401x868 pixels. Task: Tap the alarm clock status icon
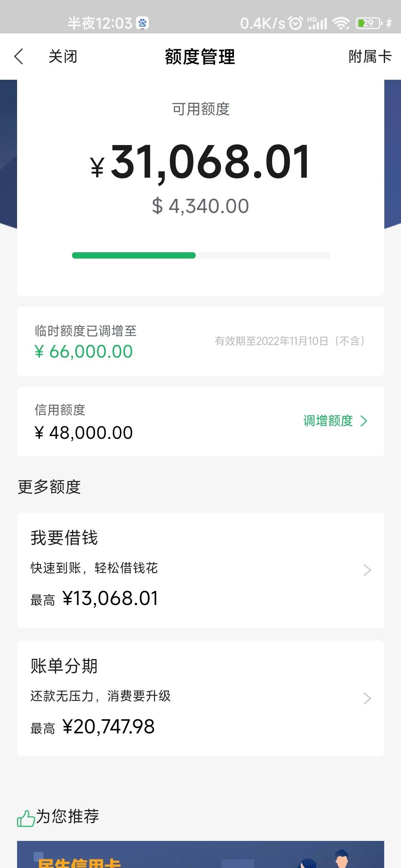pyautogui.click(x=296, y=23)
